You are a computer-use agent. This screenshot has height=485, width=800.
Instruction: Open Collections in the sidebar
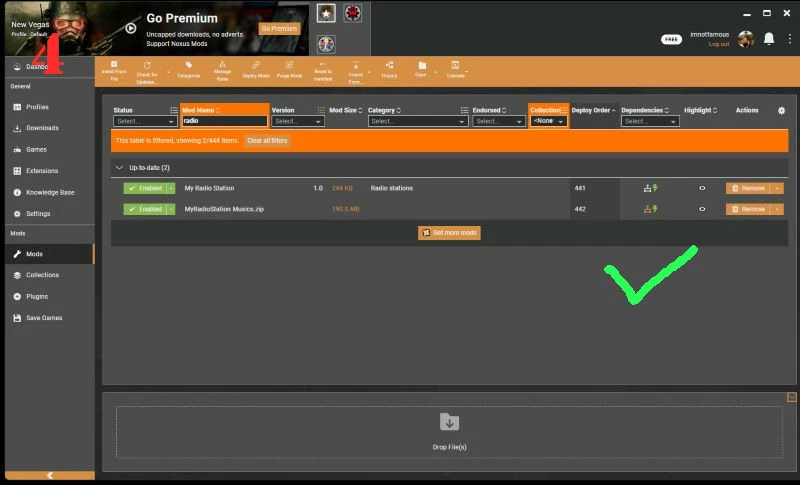[50, 275]
